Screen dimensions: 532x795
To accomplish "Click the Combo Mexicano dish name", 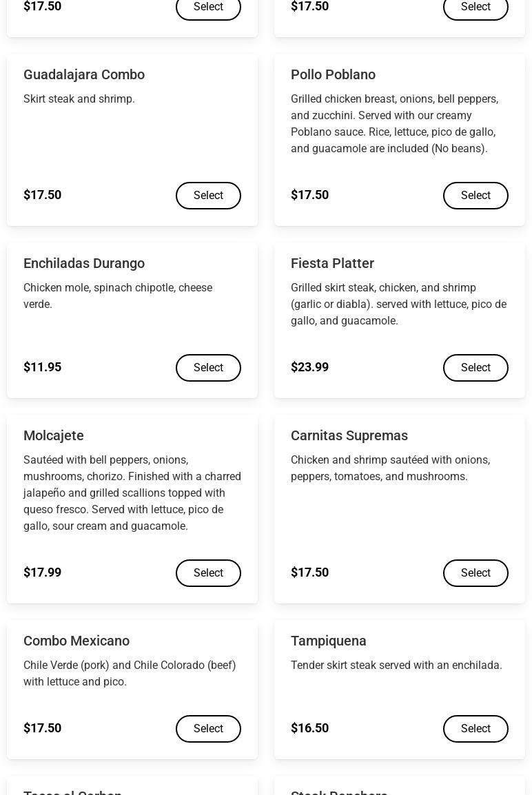I will [x=76, y=641].
